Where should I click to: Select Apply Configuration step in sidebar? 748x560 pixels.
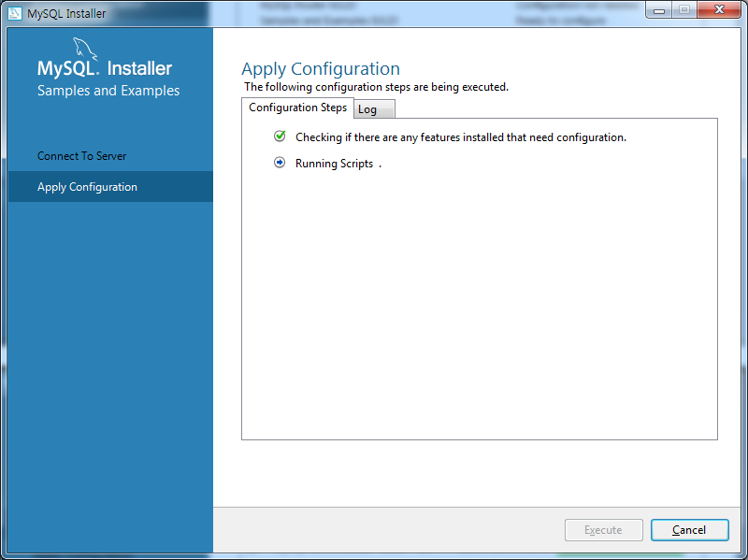[x=110, y=186]
